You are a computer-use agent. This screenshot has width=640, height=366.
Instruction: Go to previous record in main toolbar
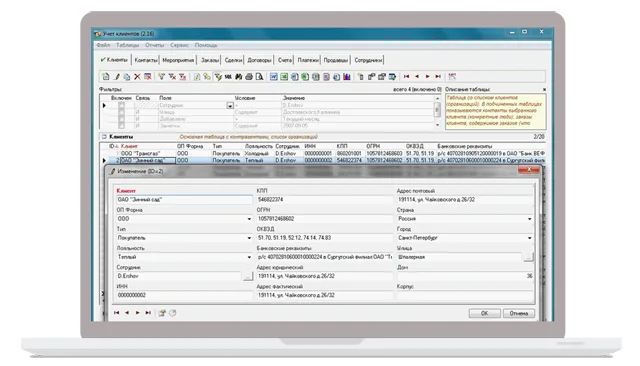pyautogui.click(x=417, y=76)
